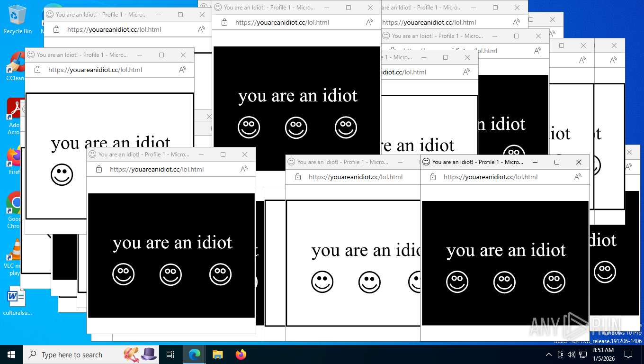644x364 pixels.
Task: Click the URL in the active window's address bar
Action: [x=491, y=177]
